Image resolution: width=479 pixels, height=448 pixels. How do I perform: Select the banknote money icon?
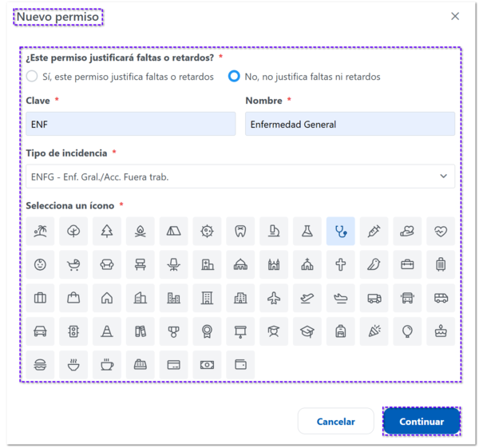pos(207,365)
